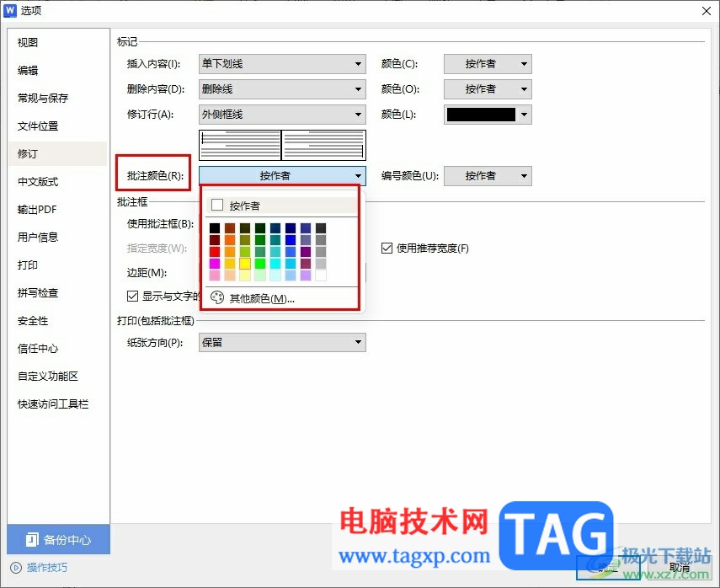Click the 取消 button
The height and width of the screenshot is (588, 720).
tap(679, 568)
